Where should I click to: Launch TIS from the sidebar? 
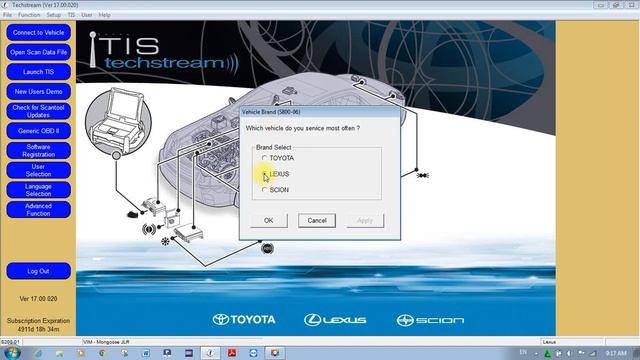(x=38, y=72)
